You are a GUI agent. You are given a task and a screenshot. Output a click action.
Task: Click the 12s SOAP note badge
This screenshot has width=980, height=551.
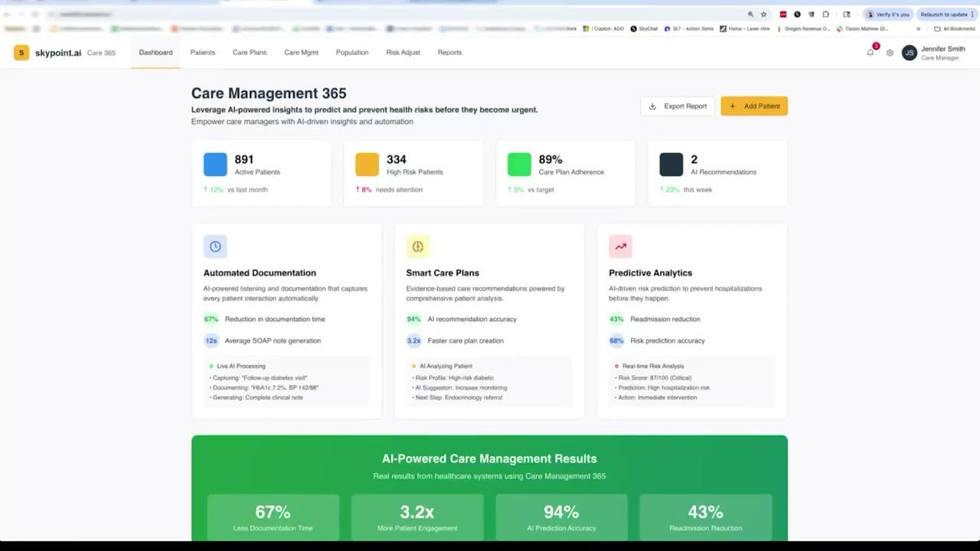(x=211, y=341)
